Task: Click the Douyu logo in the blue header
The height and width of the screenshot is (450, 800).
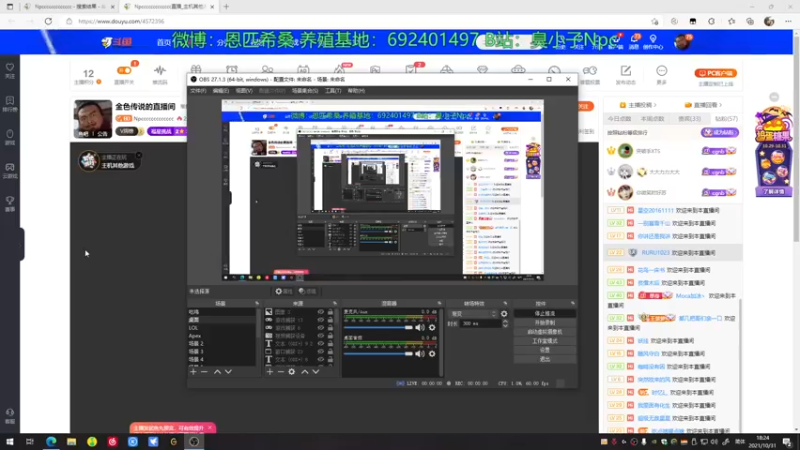Action: (116, 42)
